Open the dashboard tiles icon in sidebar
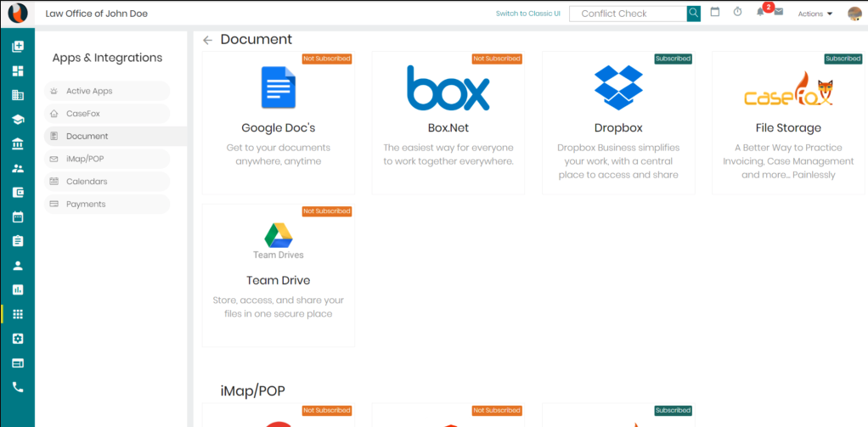868x427 pixels. (x=18, y=70)
